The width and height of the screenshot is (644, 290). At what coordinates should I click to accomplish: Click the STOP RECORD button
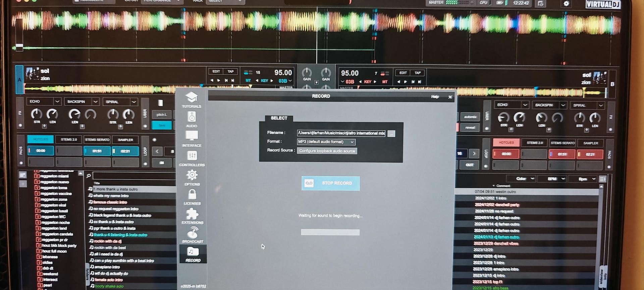[330, 183]
